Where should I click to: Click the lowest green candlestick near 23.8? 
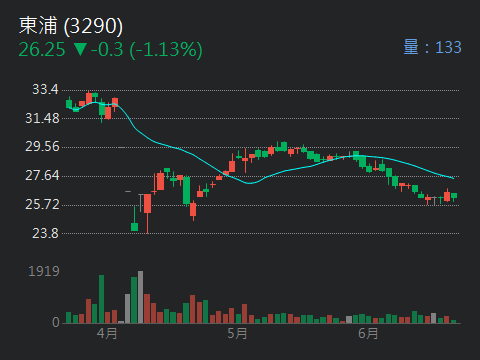[x=134, y=219]
